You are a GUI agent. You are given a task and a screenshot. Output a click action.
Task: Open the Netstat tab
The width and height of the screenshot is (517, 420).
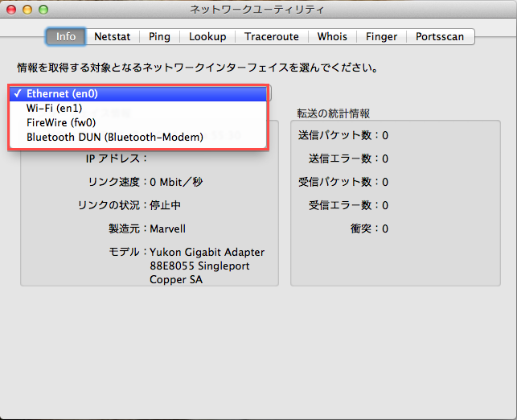point(113,36)
